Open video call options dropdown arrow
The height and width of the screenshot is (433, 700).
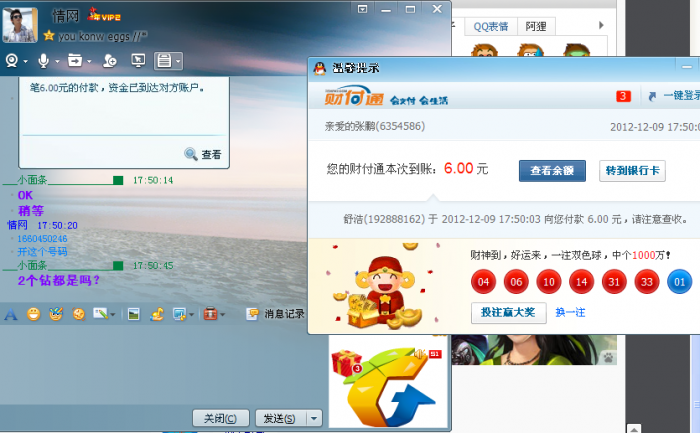(x=25, y=61)
